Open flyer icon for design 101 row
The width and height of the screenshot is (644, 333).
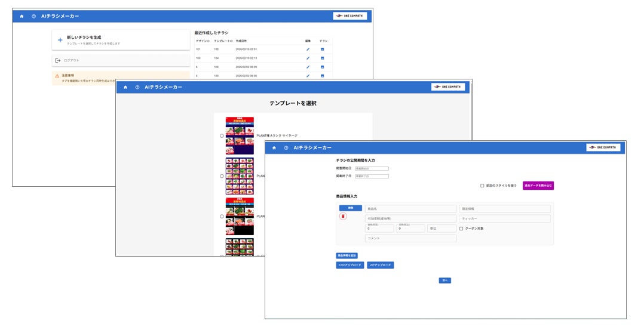[x=323, y=49]
